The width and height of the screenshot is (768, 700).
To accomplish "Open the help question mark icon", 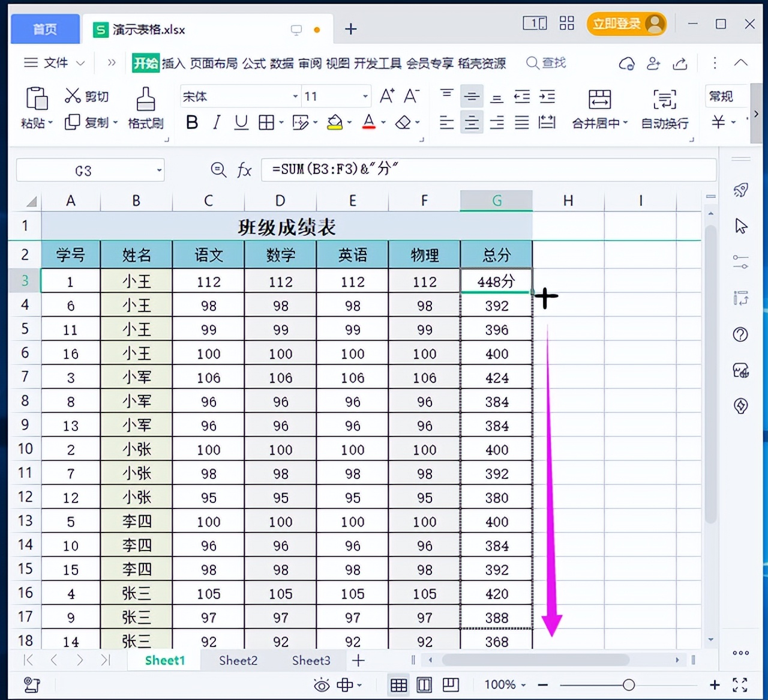I will [x=742, y=334].
